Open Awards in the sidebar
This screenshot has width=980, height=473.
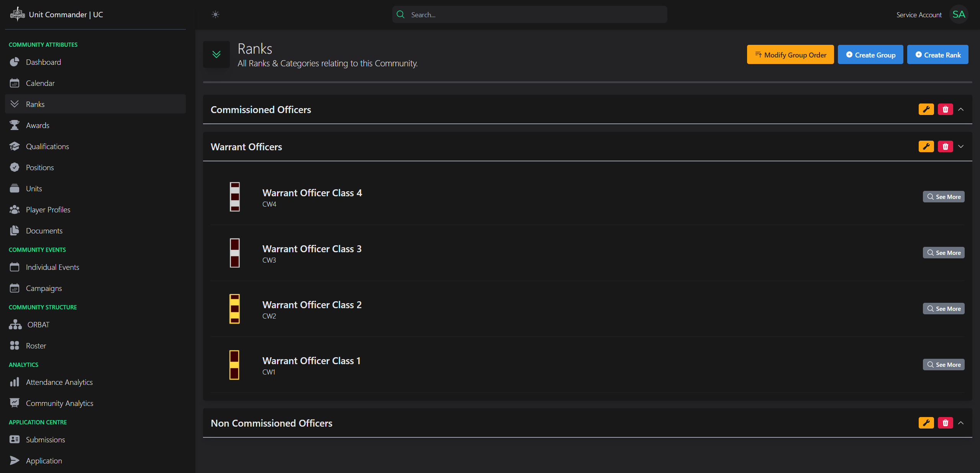[x=38, y=125]
